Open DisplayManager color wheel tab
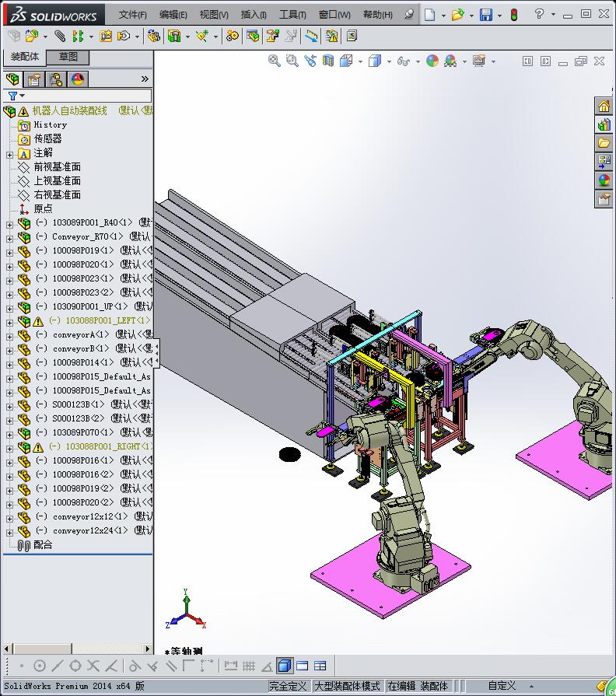This screenshot has height=696, width=616. click(78, 79)
